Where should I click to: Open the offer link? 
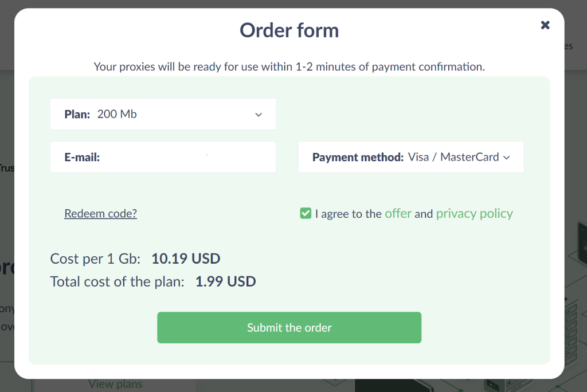click(398, 213)
